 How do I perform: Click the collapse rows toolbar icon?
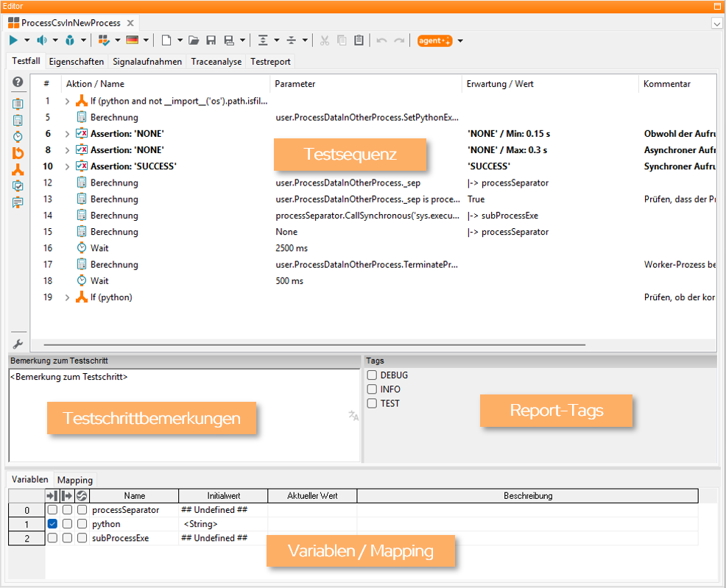[292, 40]
